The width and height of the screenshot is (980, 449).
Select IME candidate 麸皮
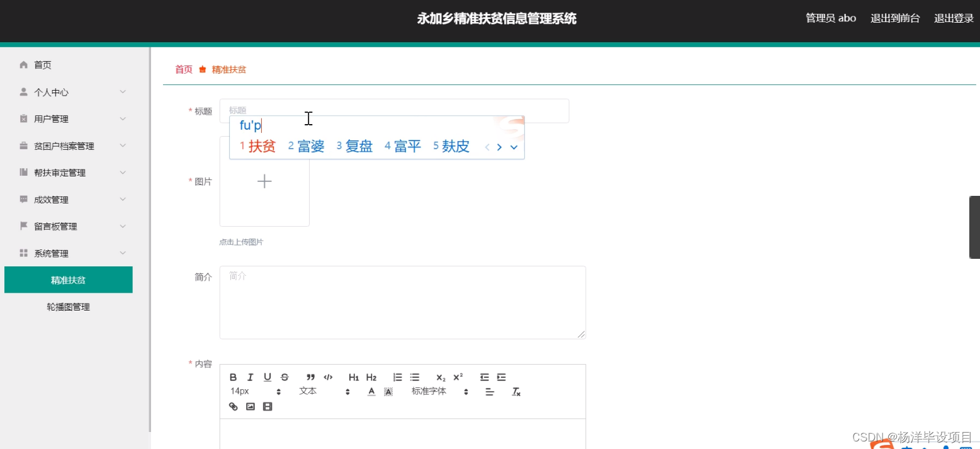click(451, 147)
